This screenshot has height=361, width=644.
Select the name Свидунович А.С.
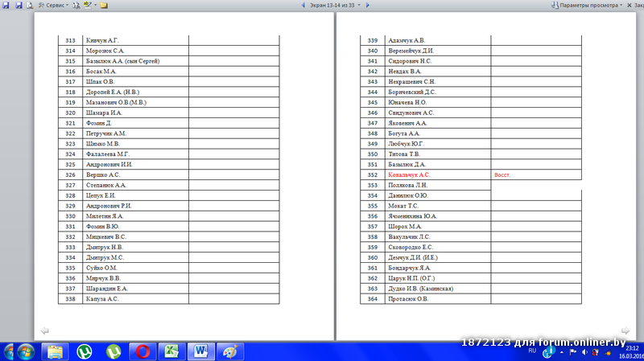(411, 113)
